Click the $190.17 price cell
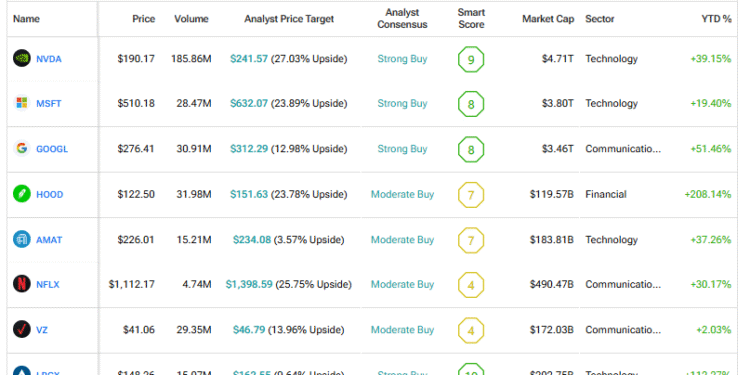 tap(136, 59)
